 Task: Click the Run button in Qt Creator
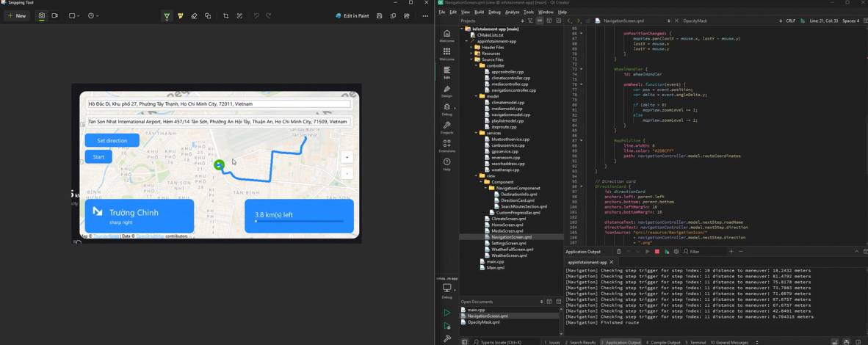tap(446, 313)
